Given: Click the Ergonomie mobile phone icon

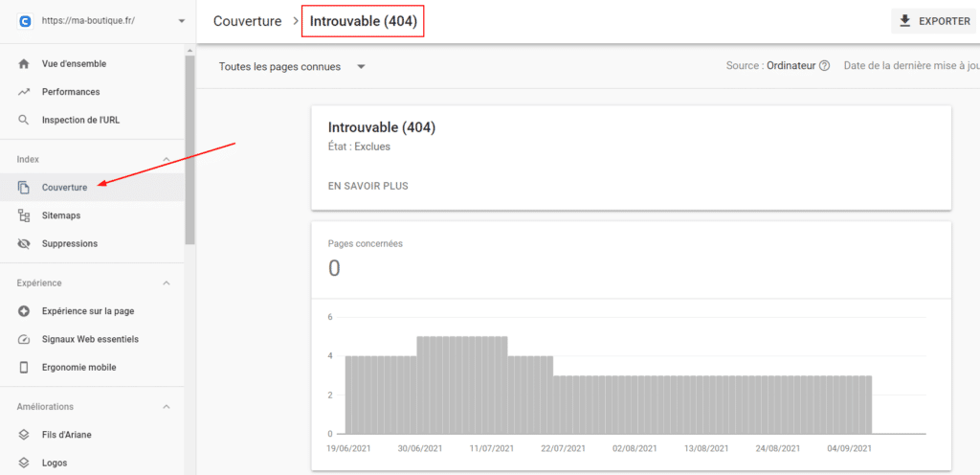Looking at the screenshot, I should coord(24,368).
